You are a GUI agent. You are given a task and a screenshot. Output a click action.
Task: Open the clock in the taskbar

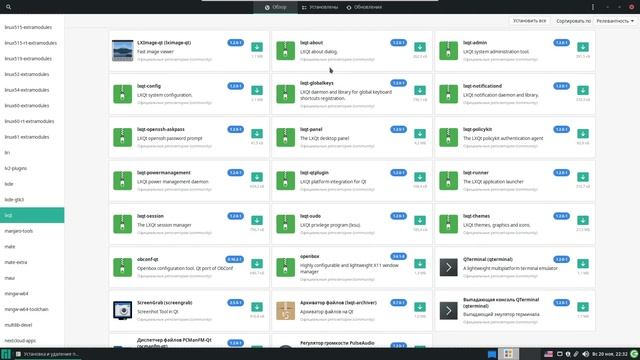[x=609, y=354]
